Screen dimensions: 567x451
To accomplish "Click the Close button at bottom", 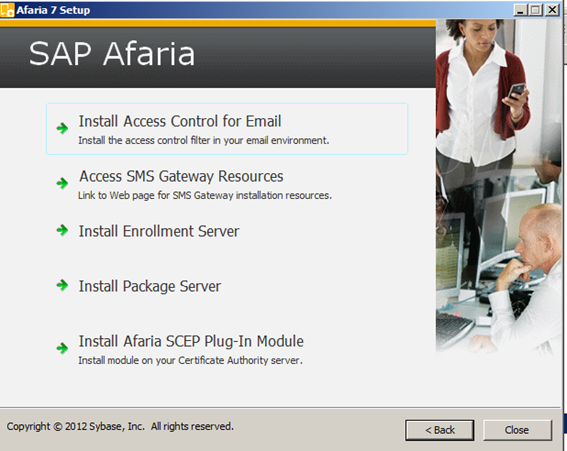I will [517, 430].
